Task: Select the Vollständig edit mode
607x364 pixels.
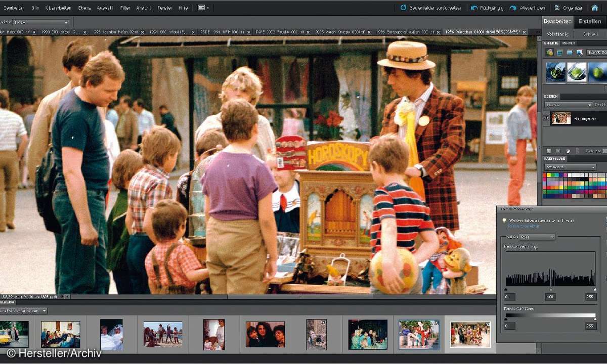Action: tap(557, 34)
